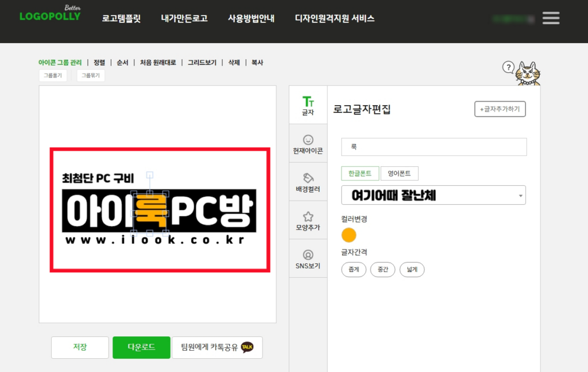The width and height of the screenshot is (588, 372).
Task: Set letter spacing to 중간
Action: 382,270
